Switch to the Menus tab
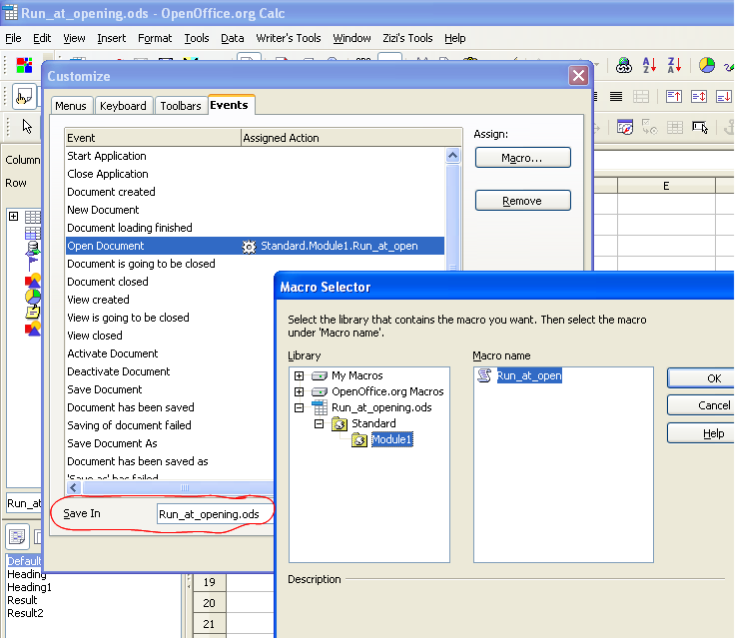Screen dimensions: 735x639 point(71,106)
